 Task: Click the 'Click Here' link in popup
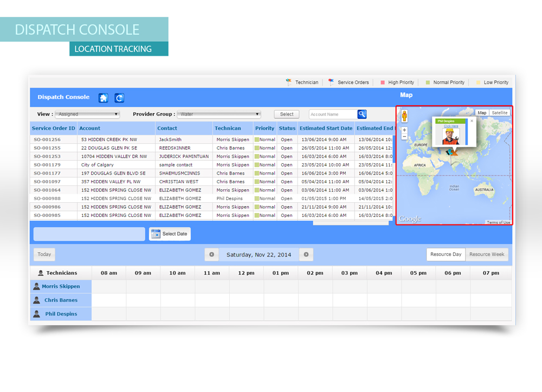[x=451, y=126]
